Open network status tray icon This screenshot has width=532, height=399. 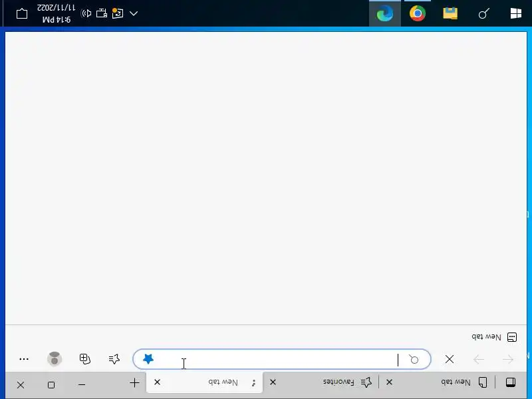(102, 13)
